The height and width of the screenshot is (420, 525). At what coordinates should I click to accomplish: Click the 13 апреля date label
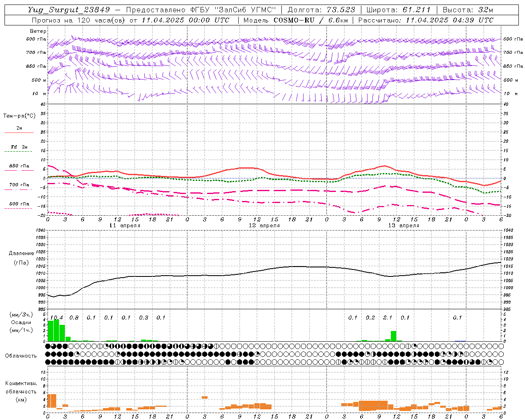click(x=404, y=226)
